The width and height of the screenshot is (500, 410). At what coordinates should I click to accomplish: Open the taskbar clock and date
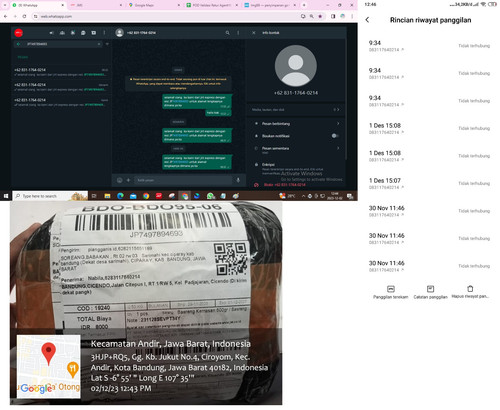pos(335,196)
